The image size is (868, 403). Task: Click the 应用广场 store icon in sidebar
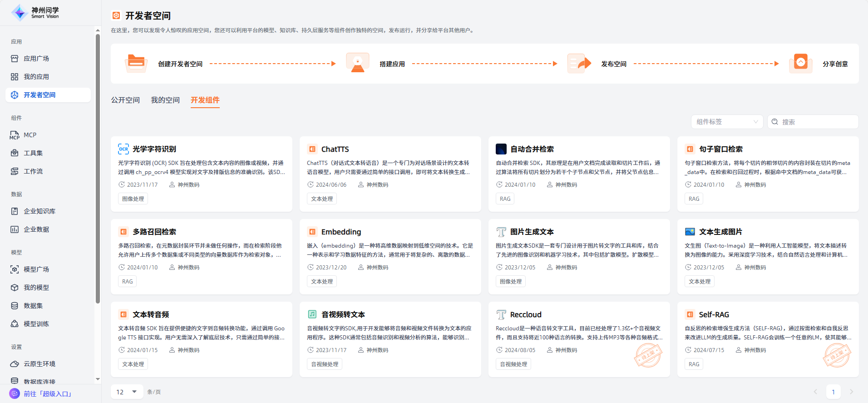[15, 59]
